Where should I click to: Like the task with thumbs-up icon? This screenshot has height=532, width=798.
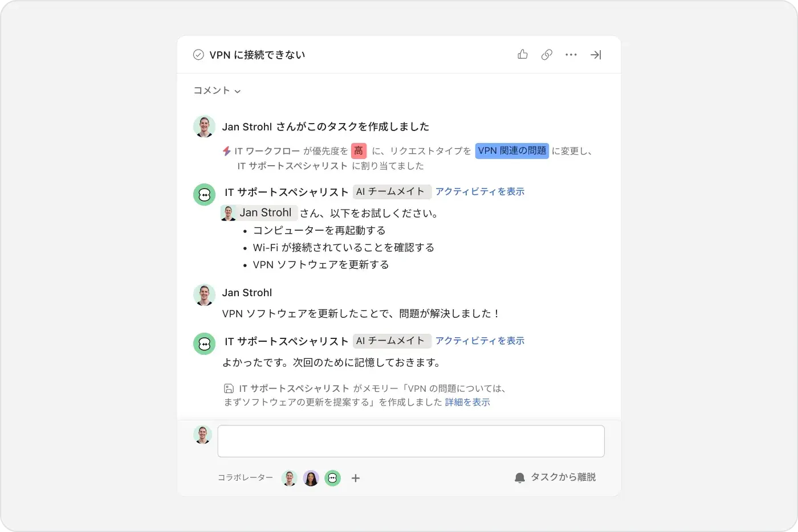tap(523, 54)
